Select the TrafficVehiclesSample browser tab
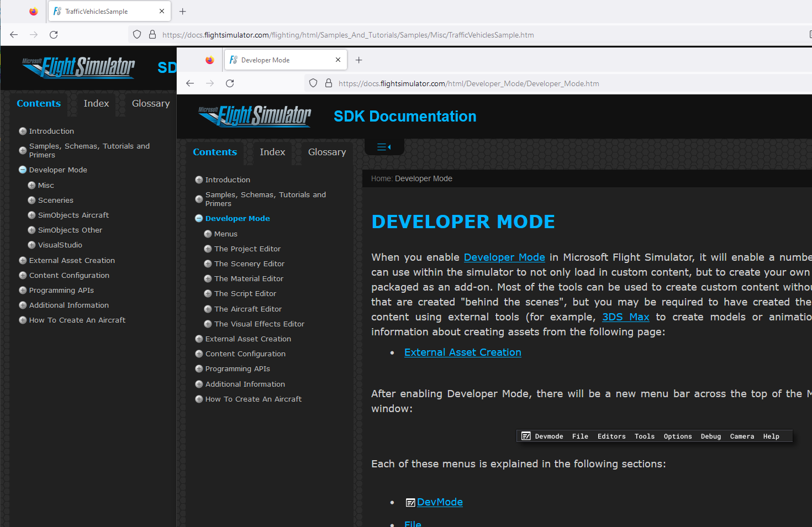Image resolution: width=812 pixels, height=527 pixels. [x=109, y=11]
